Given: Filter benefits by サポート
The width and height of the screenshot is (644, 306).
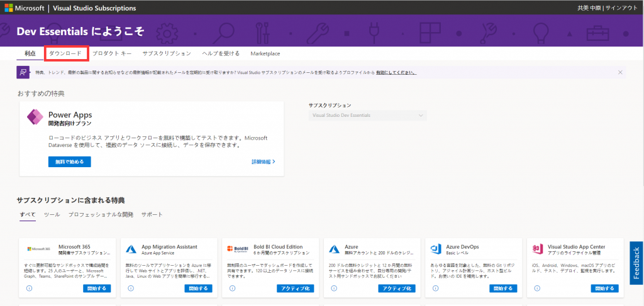Looking at the screenshot, I should pos(152,214).
